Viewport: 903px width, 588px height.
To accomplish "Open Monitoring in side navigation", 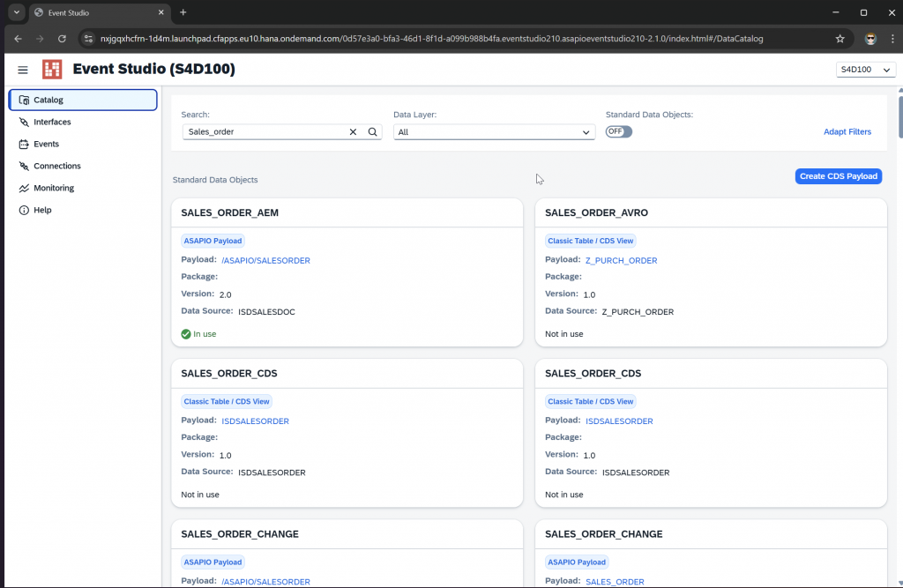I will click(x=54, y=188).
